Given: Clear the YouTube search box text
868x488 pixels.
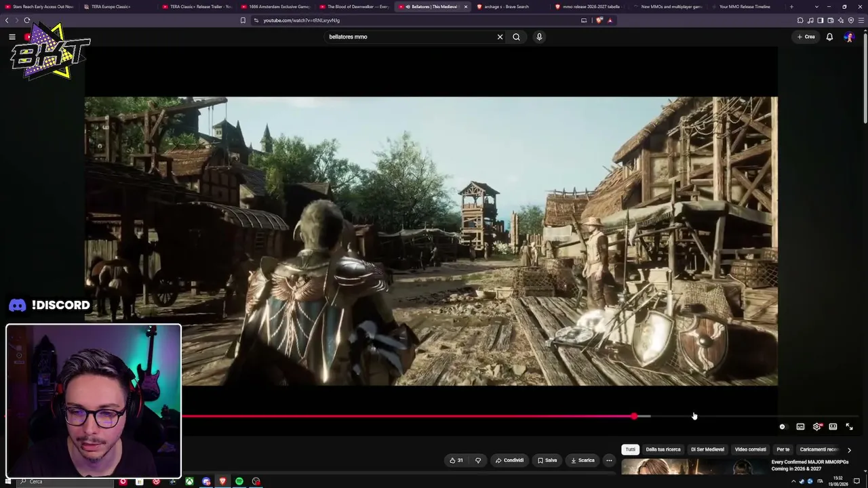Looking at the screenshot, I should point(500,37).
